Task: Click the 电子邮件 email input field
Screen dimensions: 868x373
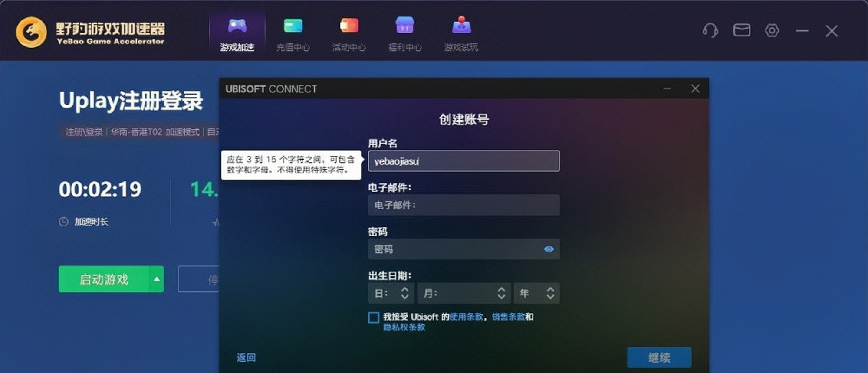Action: (464, 205)
